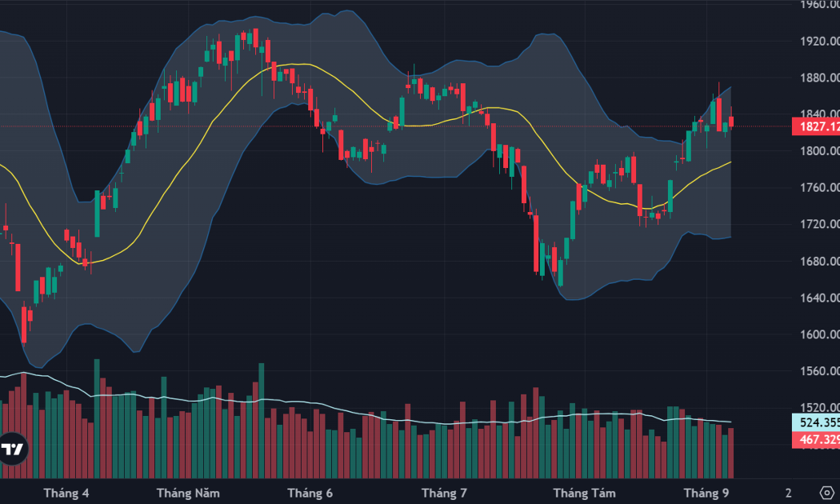The width and height of the screenshot is (840, 504).
Task: Select the 1760.00 price axis label
Action: coord(820,188)
